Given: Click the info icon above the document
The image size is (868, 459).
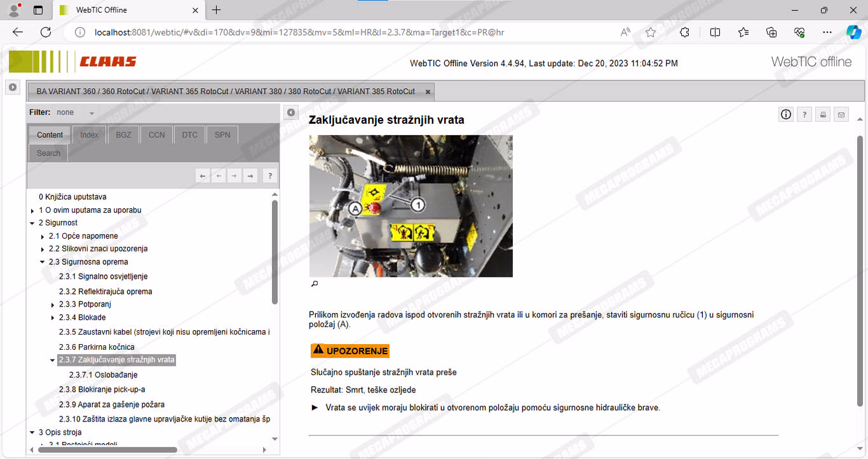Looking at the screenshot, I should (786, 114).
